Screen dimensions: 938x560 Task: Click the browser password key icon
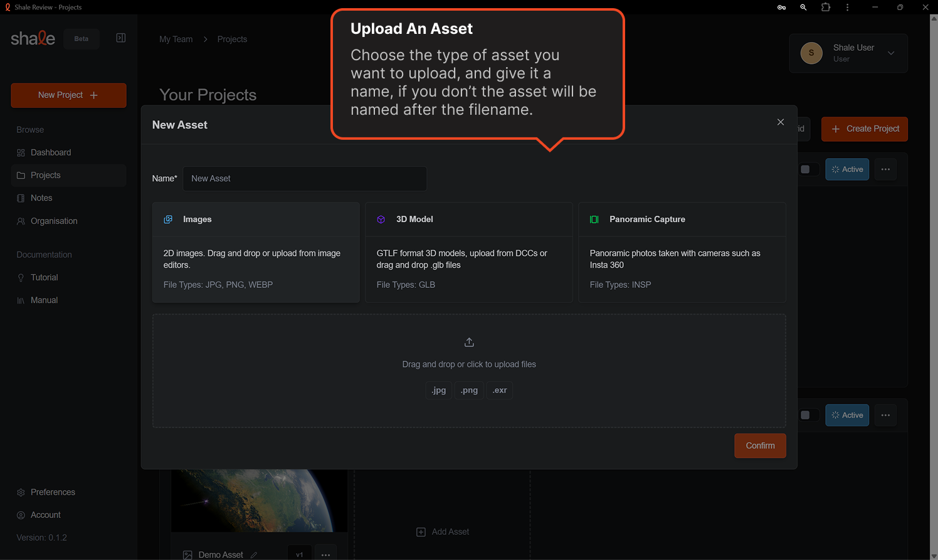click(x=781, y=8)
